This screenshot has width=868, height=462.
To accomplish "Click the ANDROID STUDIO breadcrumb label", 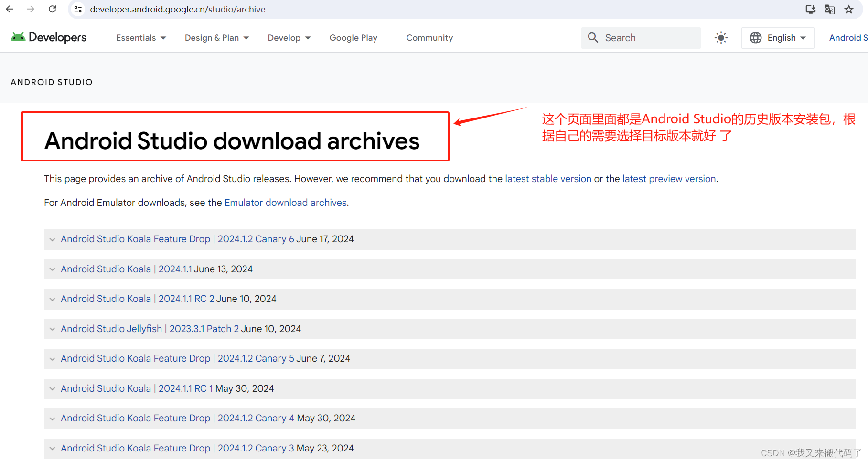I will coord(52,82).
